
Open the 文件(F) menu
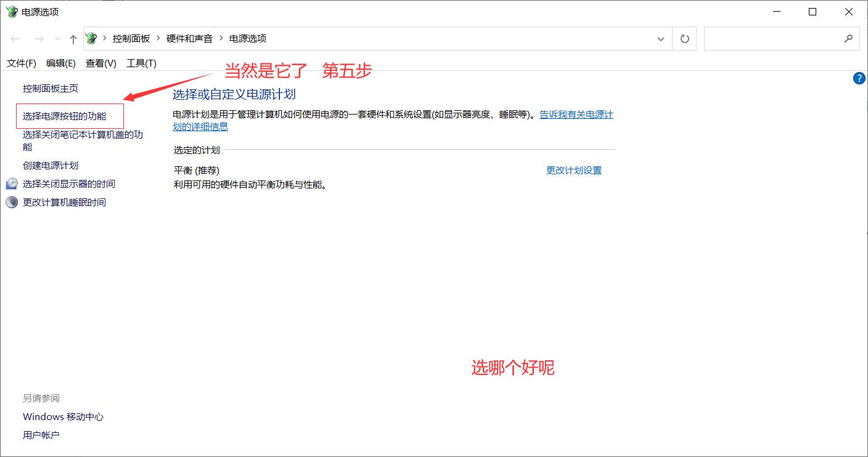21,63
